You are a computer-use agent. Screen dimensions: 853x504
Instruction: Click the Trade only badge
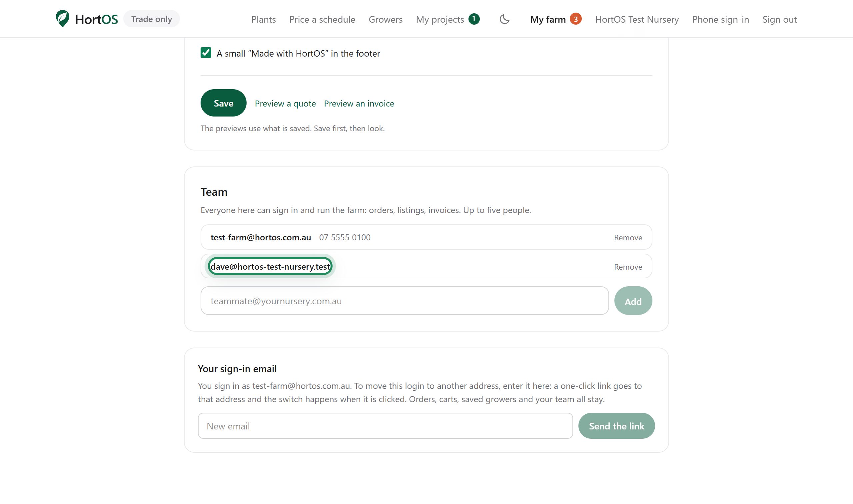152,19
